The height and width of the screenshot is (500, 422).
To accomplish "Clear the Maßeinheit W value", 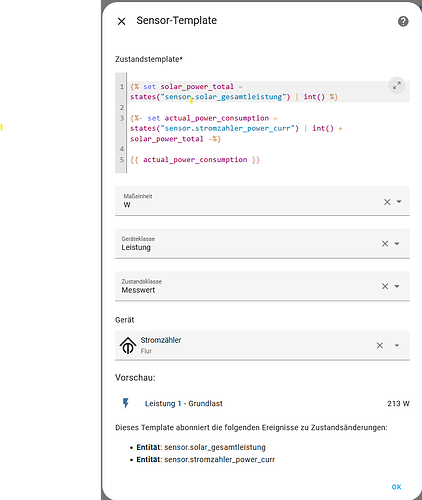I will tap(387, 202).
